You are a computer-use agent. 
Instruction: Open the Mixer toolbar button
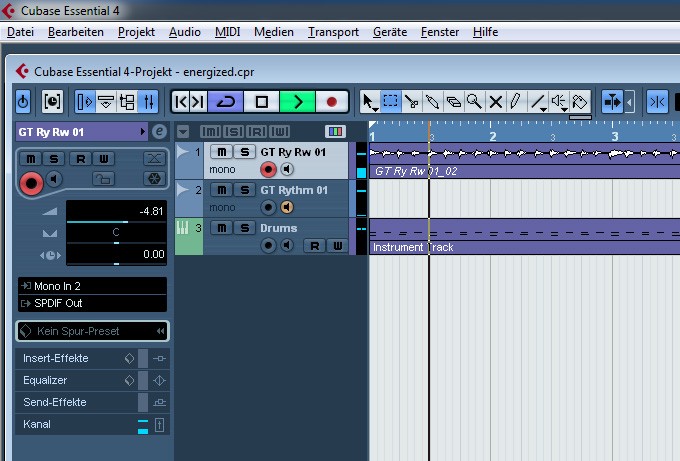coord(148,102)
